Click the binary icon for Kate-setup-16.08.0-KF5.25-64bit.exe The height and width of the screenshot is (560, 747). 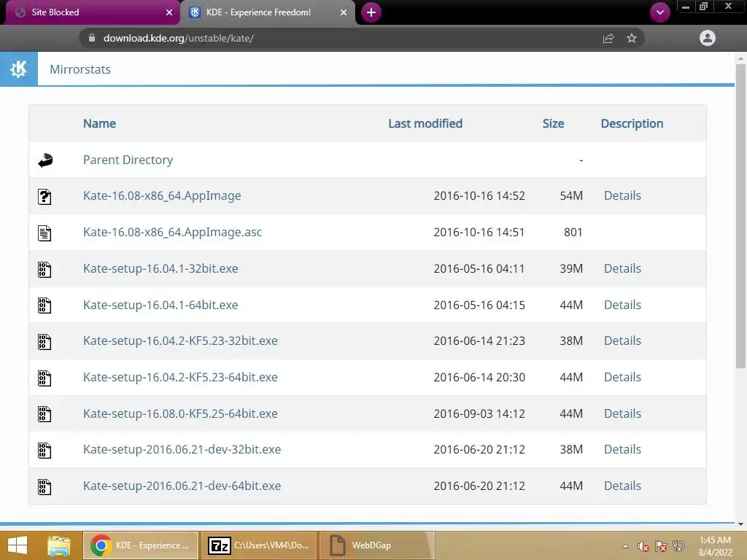coord(44,414)
